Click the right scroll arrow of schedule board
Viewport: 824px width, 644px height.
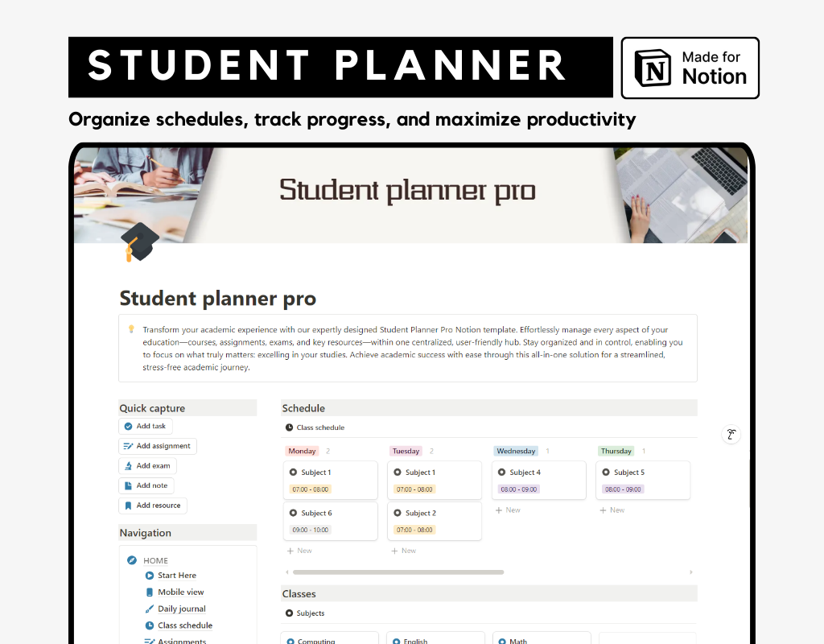click(691, 572)
